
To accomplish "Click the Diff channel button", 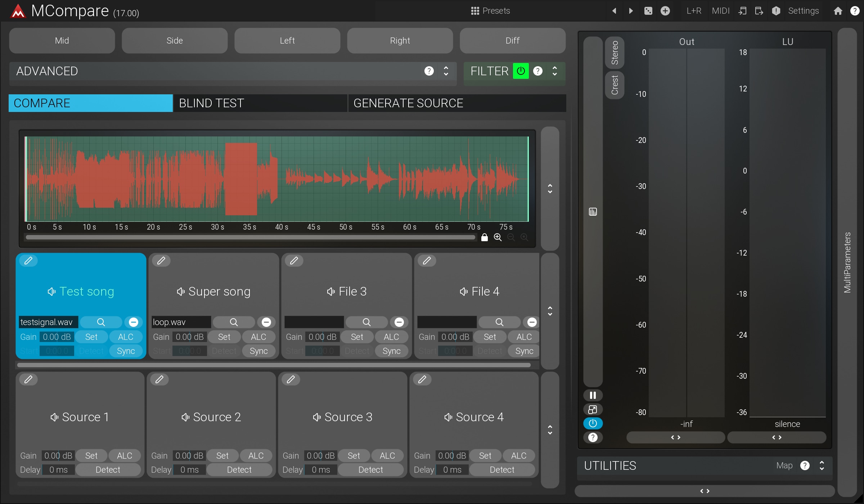I will pos(512,41).
